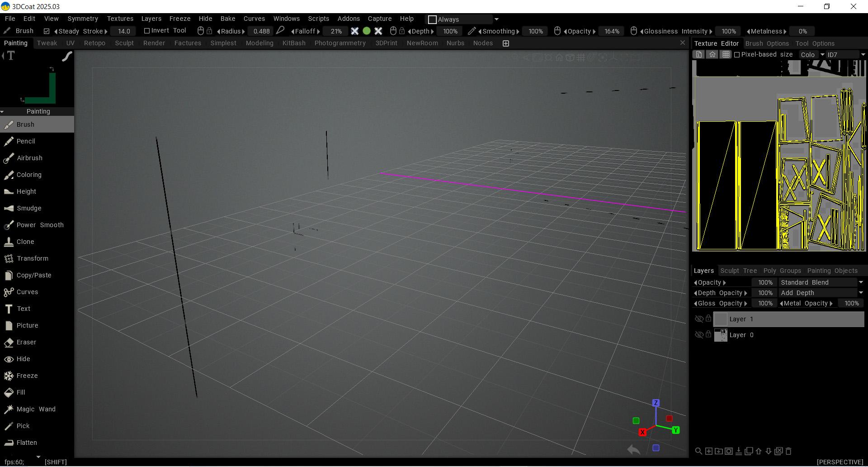Enable the Invert Tool checkbox
Viewport: 868px width, 467px height.
(x=146, y=31)
